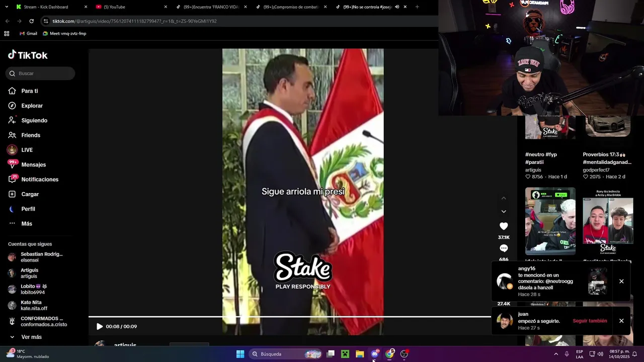The height and width of the screenshot is (362, 644).
Task: Open the Meet: vmq-zvtz-fmp bookmark
Action: pos(64,34)
